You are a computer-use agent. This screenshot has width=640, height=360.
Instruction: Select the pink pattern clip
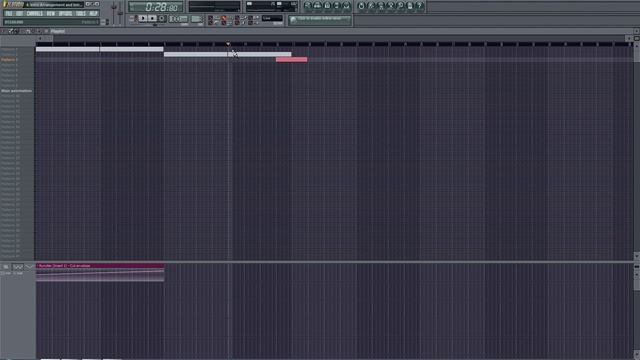pos(291,60)
